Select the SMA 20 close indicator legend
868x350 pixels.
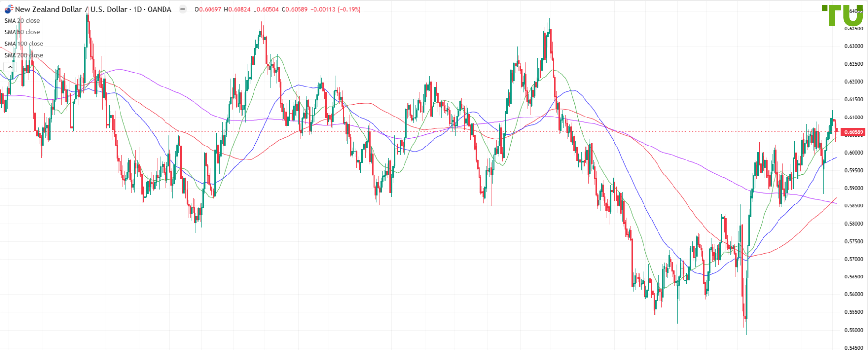pyautogui.click(x=22, y=21)
